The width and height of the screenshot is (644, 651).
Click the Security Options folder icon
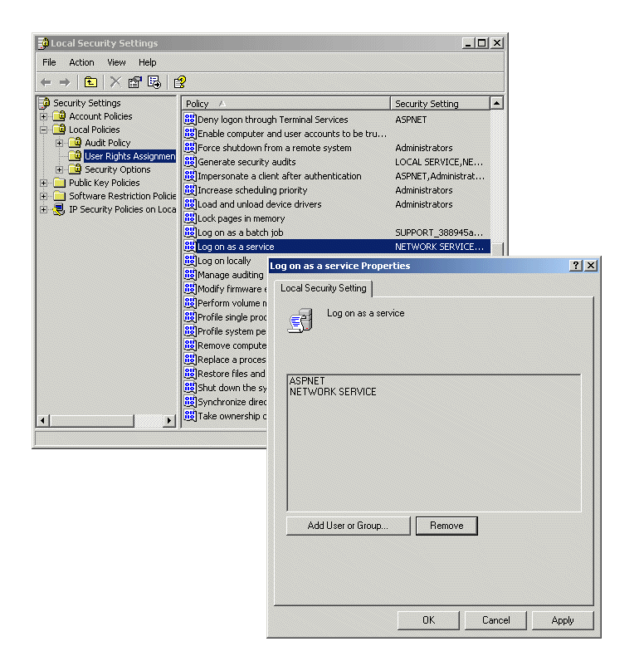tap(75, 169)
